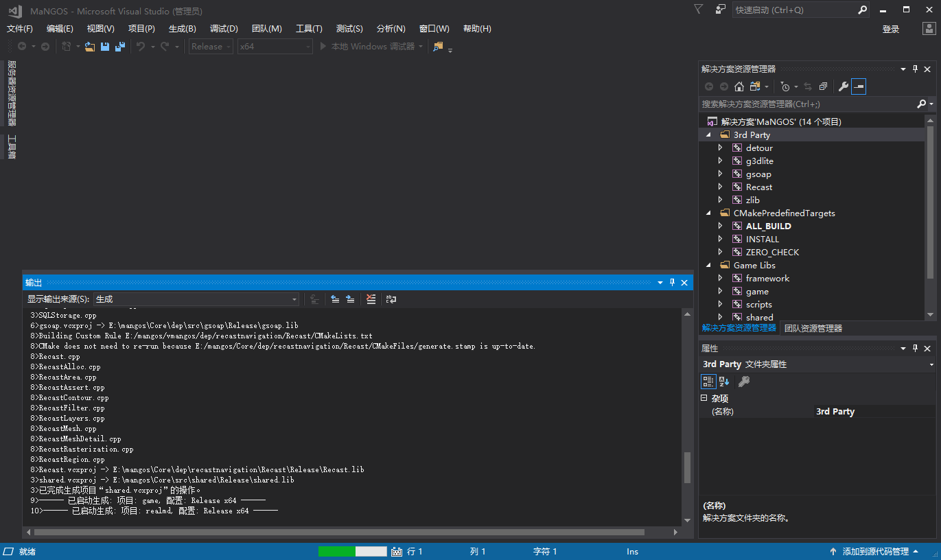Image resolution: width=941 pixels, height=560 pixels.
Task: Open the 工具(T) menu
Action: 309,29
